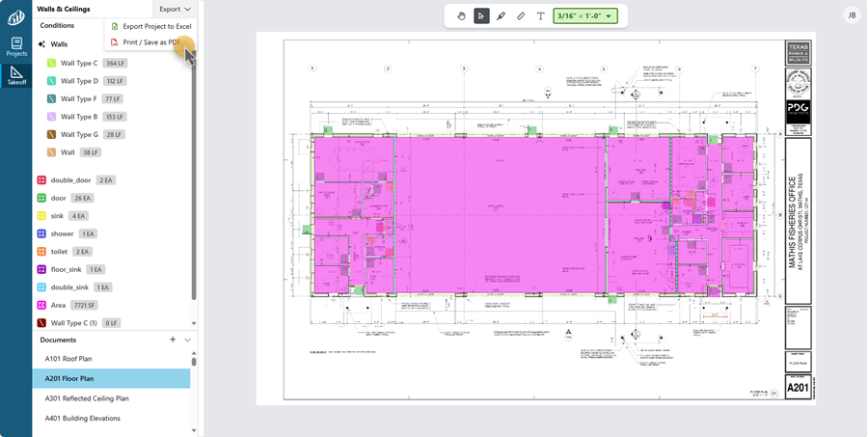
Task: Collapse the Documents section chevron
Action: tap(188, 341)
